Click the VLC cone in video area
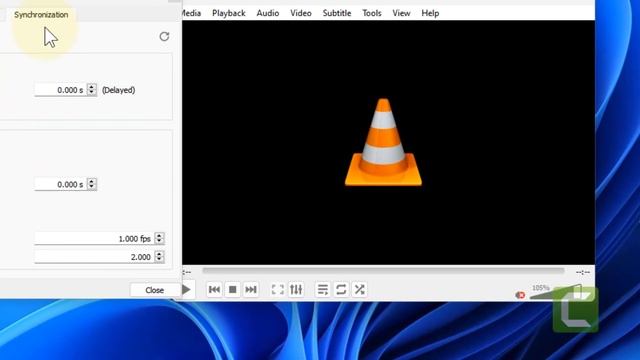 click(x=383, y=142)
